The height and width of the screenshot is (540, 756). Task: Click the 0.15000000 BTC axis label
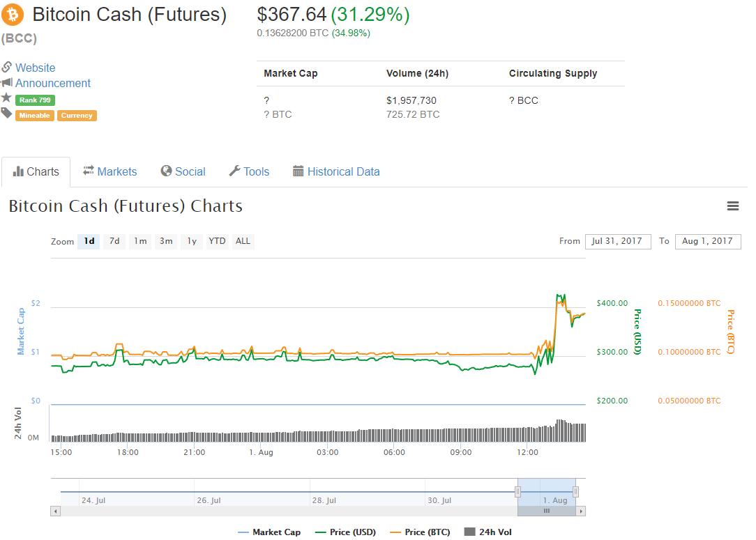pyautogui.click(x=690, y=304)
